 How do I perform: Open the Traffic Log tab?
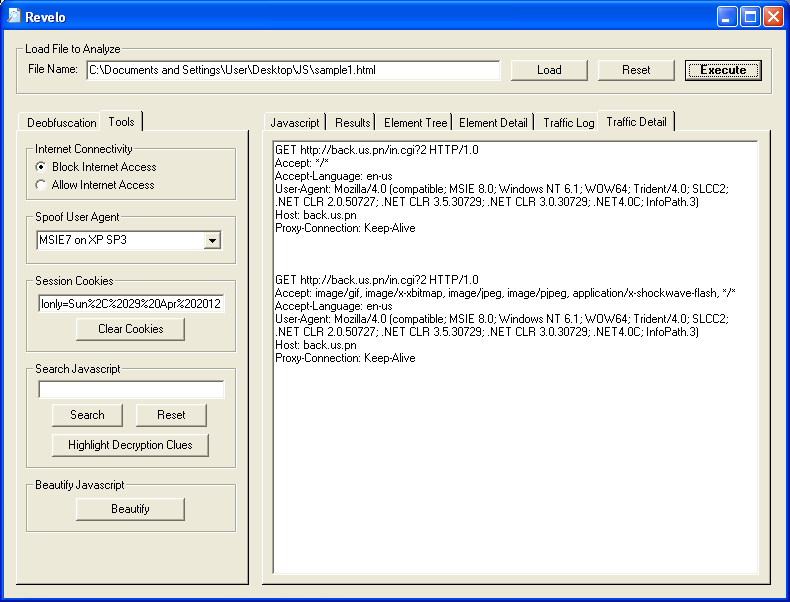pos(568,123)
